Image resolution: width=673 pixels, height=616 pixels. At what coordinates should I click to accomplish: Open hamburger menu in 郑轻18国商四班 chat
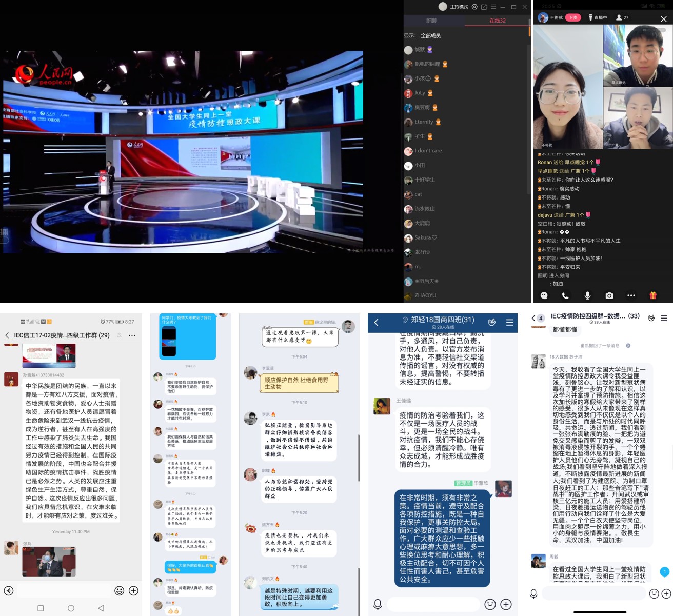pos(509,322)
